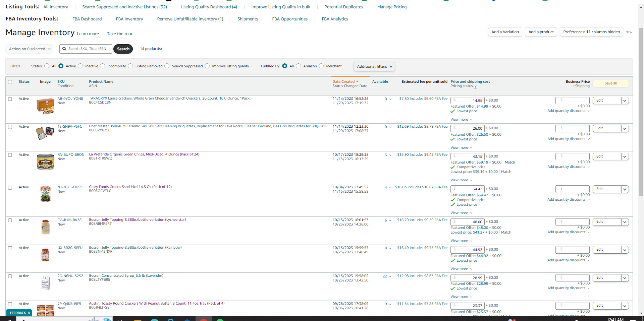Screen dimensions: 644x321
Task: Click the Save all button
Action: (611, 83)
